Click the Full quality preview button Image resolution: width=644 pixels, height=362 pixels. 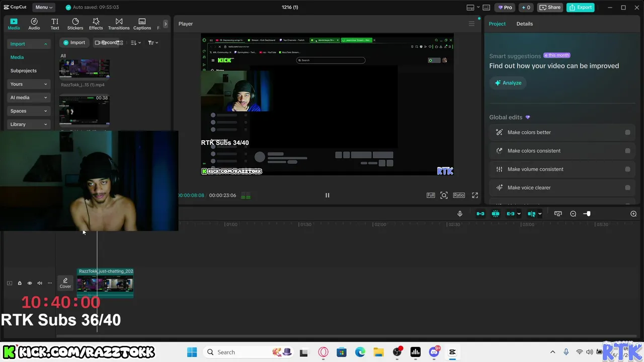(431, 195)
